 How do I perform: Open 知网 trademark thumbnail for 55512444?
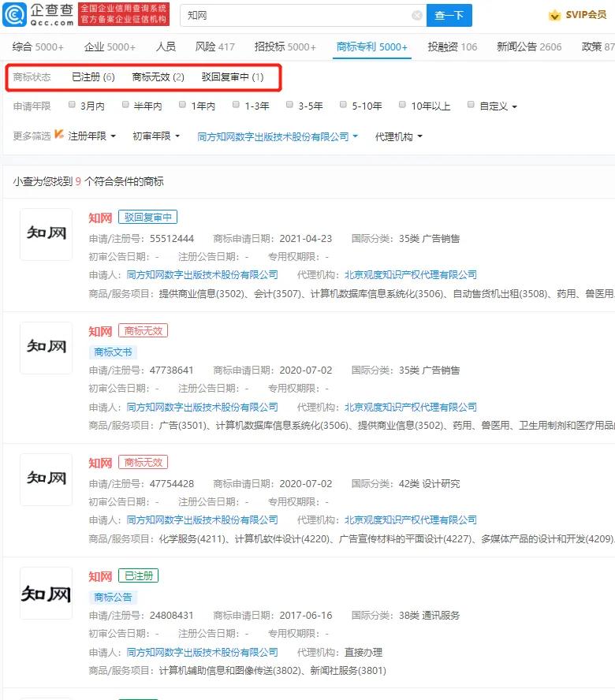pyautogui.click(x=46, y=234)
